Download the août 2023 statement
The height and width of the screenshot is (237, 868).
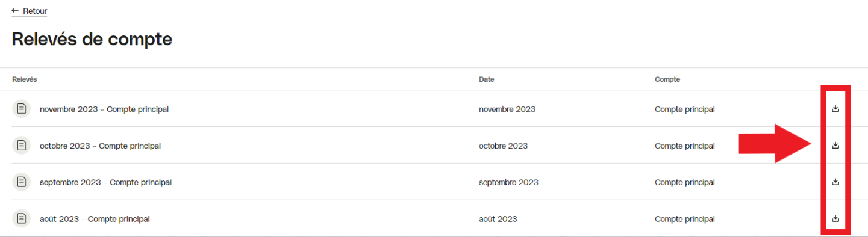pos(835,218)
